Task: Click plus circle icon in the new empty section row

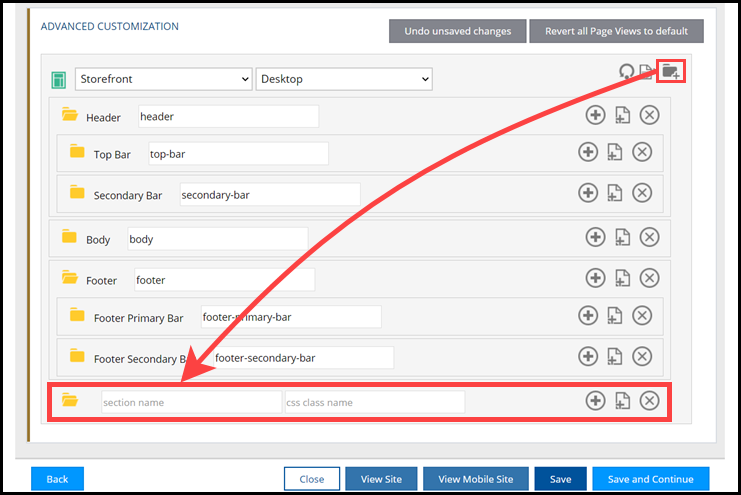Action: [x=595, y=401]
